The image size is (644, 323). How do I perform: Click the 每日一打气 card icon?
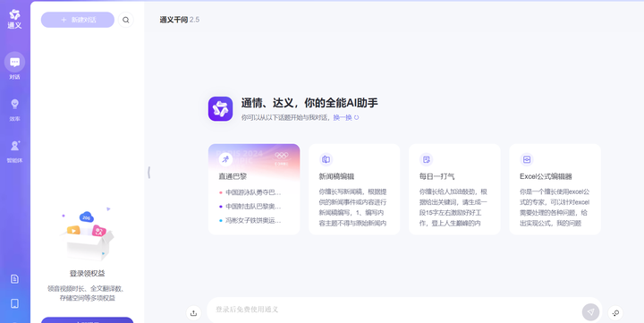[426, 159]
